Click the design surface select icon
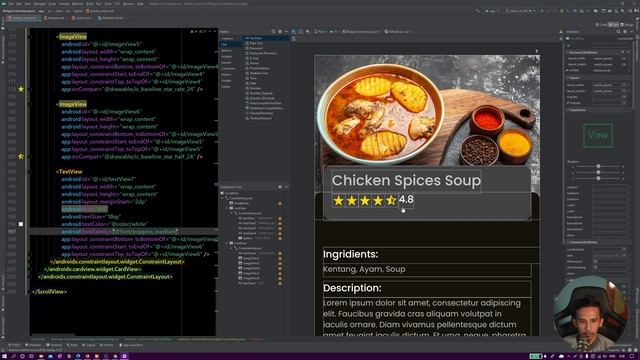Screen dimensions: 640x360 [x=293, y=31]
